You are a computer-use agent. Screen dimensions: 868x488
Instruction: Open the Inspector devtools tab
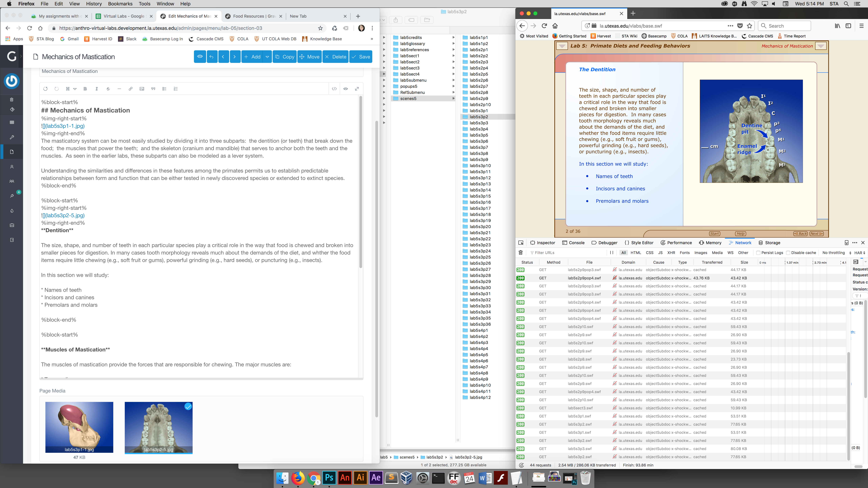542,243
